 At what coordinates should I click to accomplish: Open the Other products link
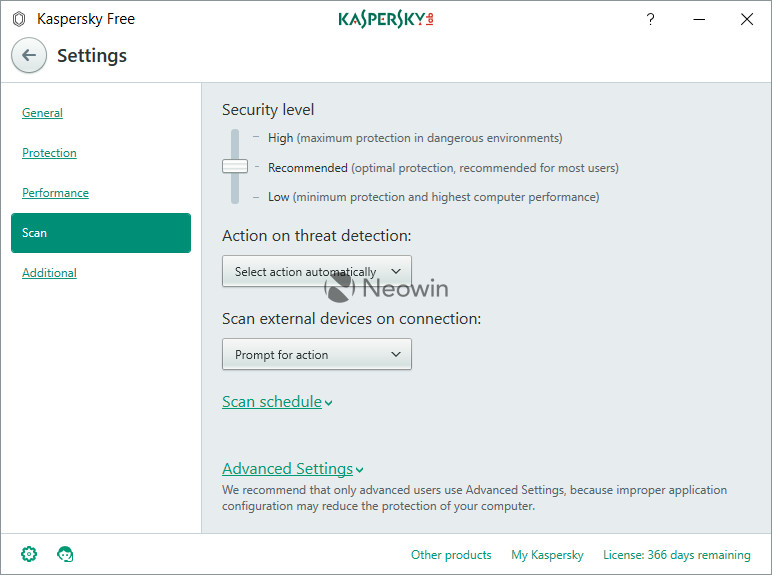pos(451,555)
